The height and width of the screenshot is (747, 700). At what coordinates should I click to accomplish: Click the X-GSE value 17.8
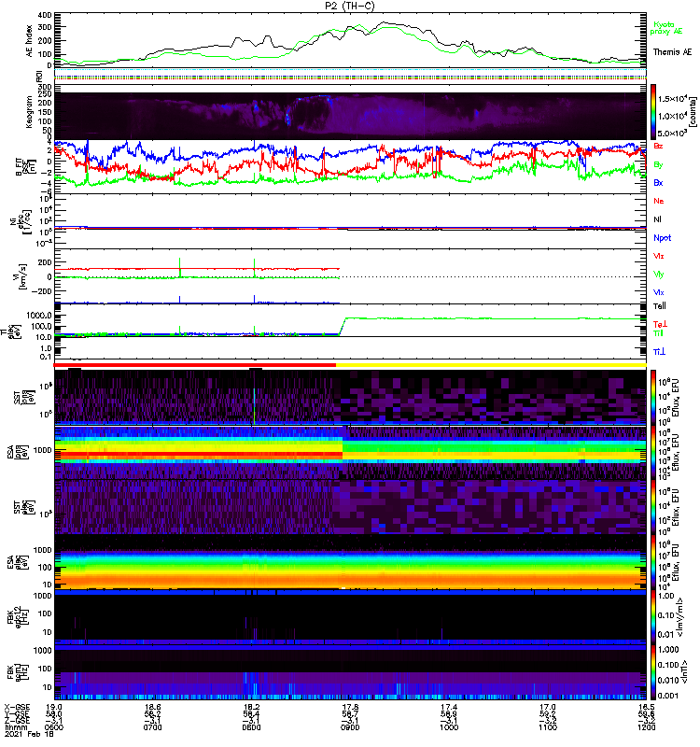pyautogui.click(x=350, y=707)
